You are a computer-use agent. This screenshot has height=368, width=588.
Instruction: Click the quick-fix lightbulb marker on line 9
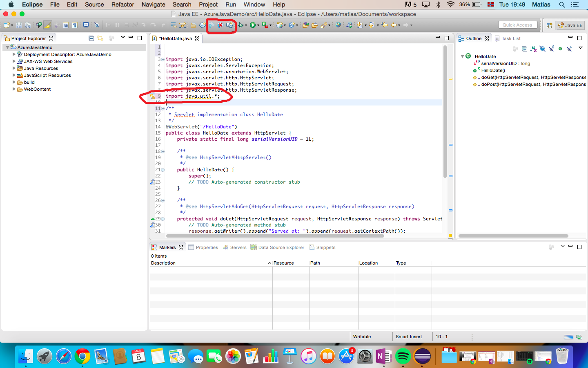pyautogui.click(x=152, y=96)
